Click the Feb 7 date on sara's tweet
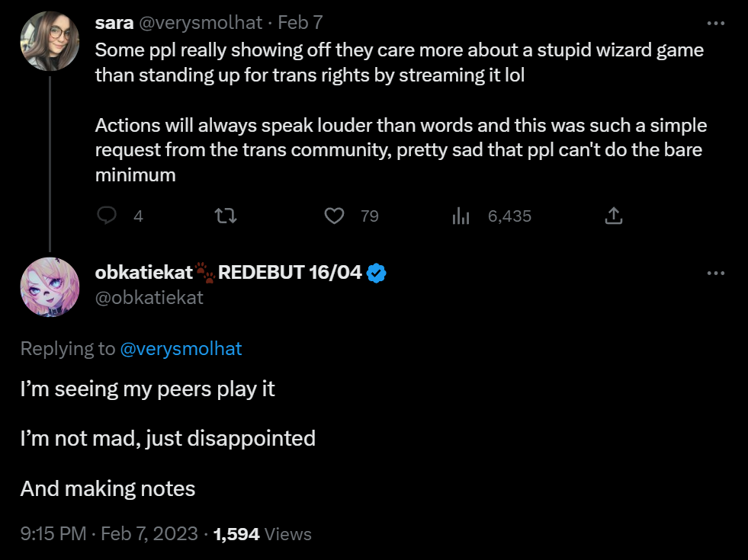This screenshot has height=560, width=748. pos(300,23)
